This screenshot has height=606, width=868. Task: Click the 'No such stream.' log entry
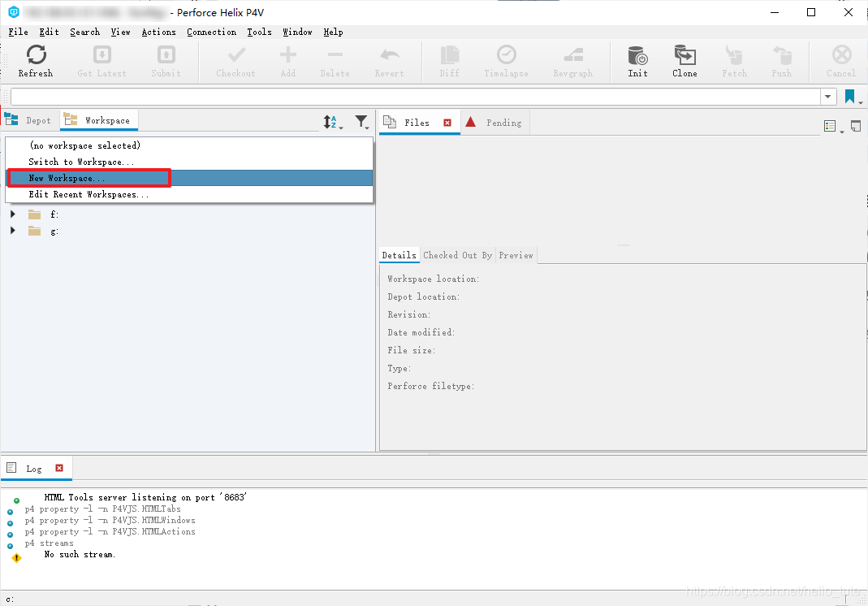80,555
